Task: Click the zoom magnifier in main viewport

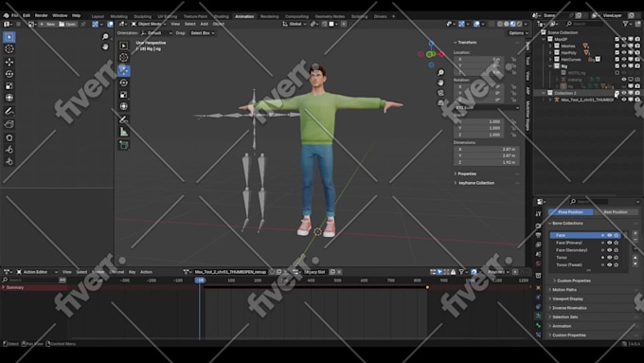Action: [440, 73]
